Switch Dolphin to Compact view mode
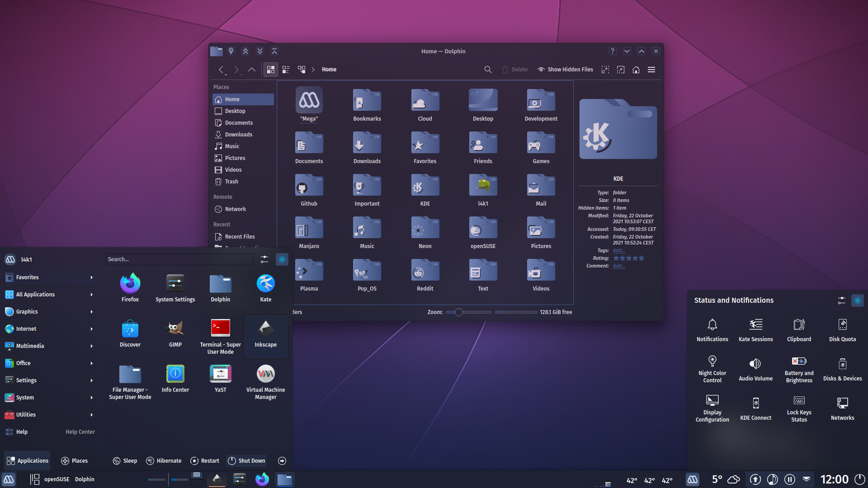This screenshot has height=488, width=868. click(286, 70)
